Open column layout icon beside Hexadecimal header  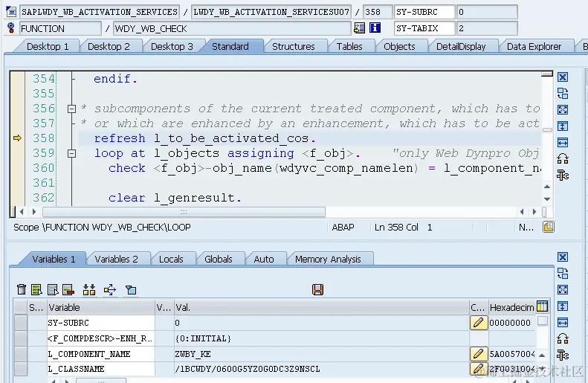pyautogui.click(x=542, y=306)
